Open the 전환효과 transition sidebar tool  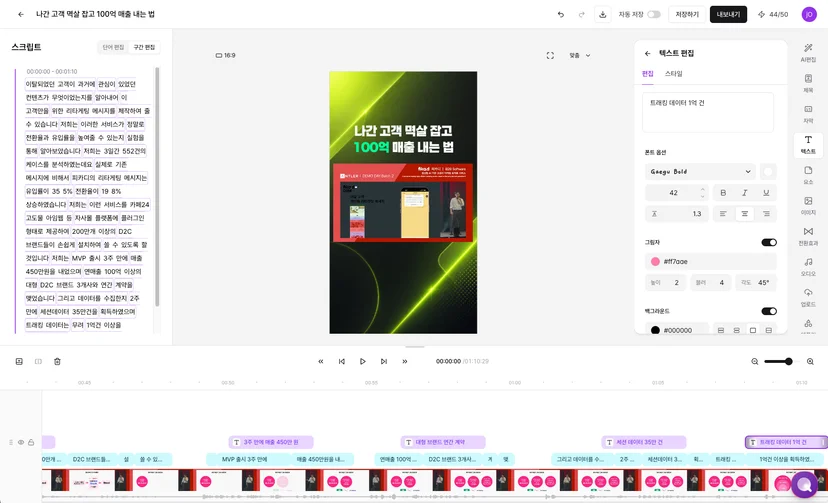click(x=808, y=236)
